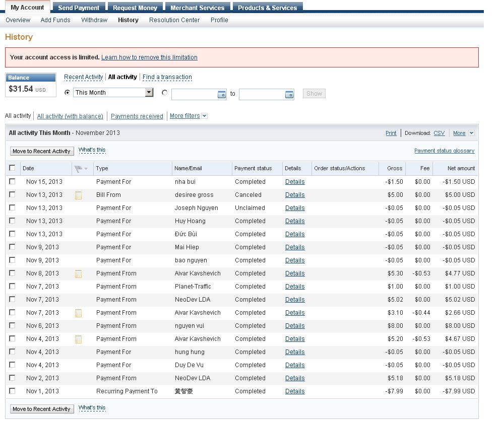Open the More download options dropdown
504x421 pixels.
click(471, 133)
